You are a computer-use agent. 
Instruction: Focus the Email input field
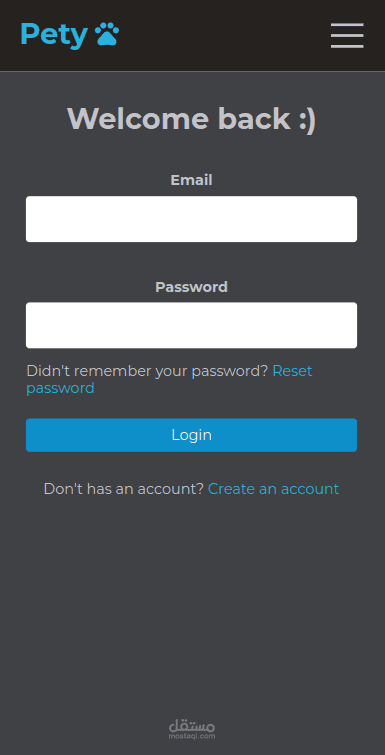pyautogui.click(x=192, y=219)
